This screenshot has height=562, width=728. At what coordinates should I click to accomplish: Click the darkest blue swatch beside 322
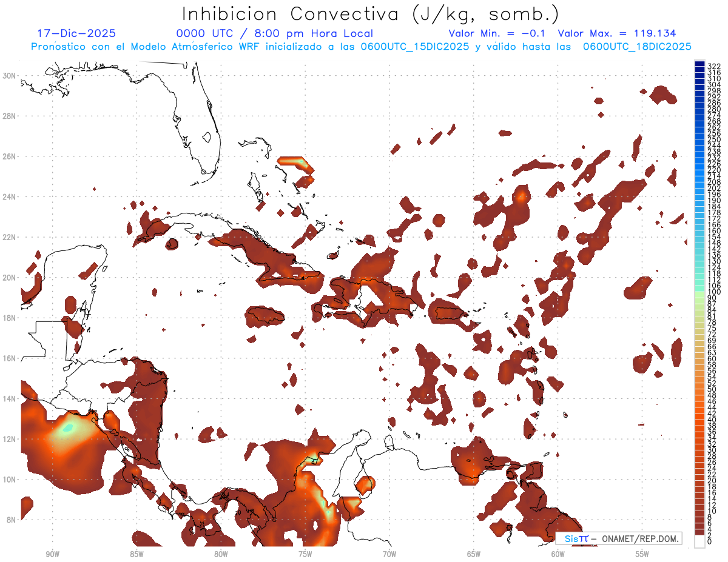pyautogui.click(x=699, y=65)
